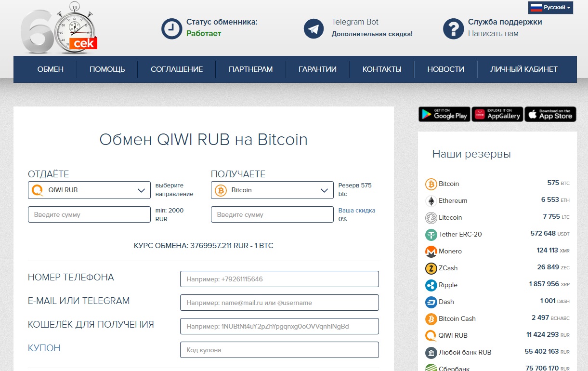588x371 pixels.
Task: Click the Любой банк RUB row text
Action: 465,353
